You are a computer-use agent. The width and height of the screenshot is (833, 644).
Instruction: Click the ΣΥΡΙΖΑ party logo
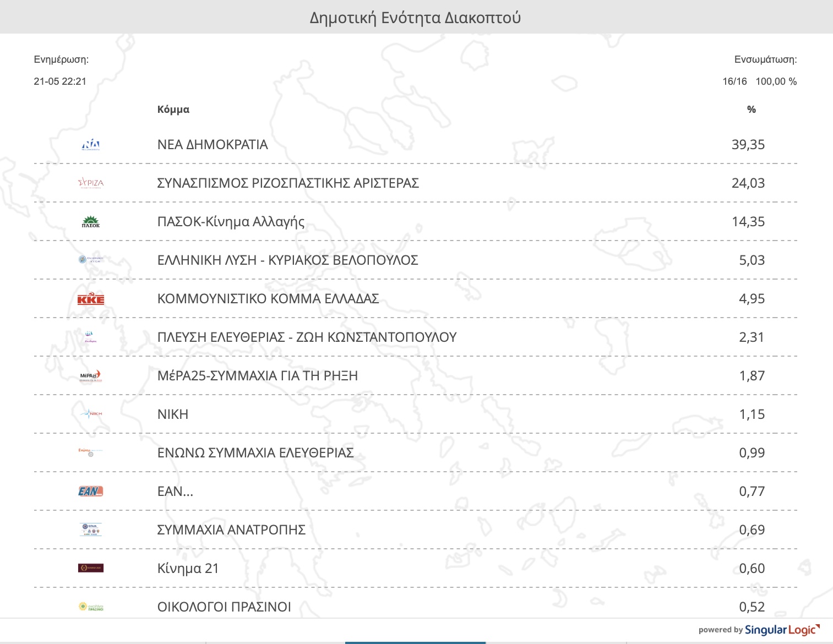(91, 183)
